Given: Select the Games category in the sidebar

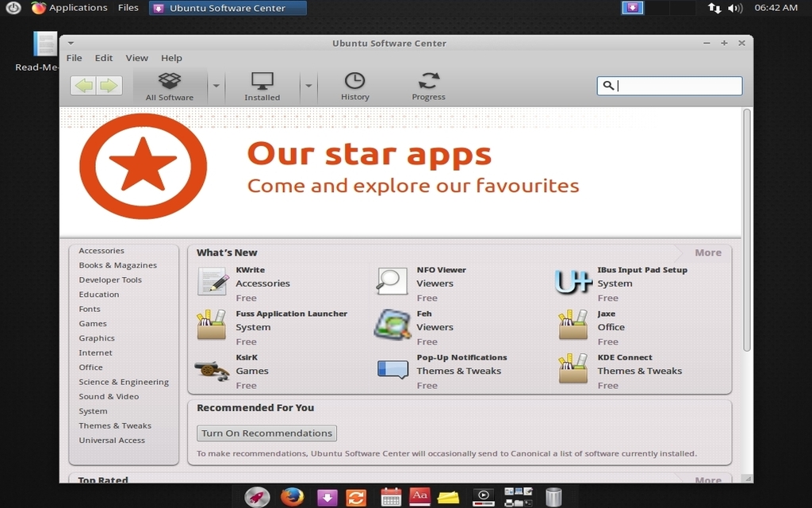Looking at the screenshot, I should point(93,323).
